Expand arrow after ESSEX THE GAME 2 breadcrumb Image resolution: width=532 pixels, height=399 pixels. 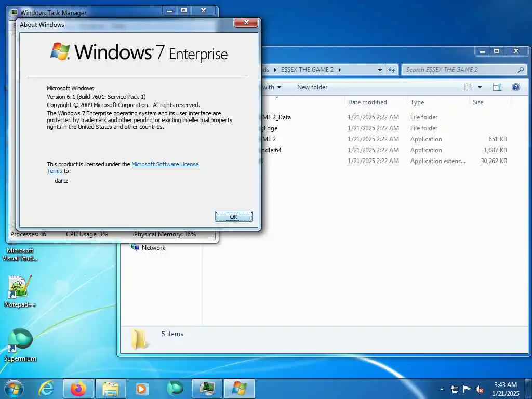(339, 70)
